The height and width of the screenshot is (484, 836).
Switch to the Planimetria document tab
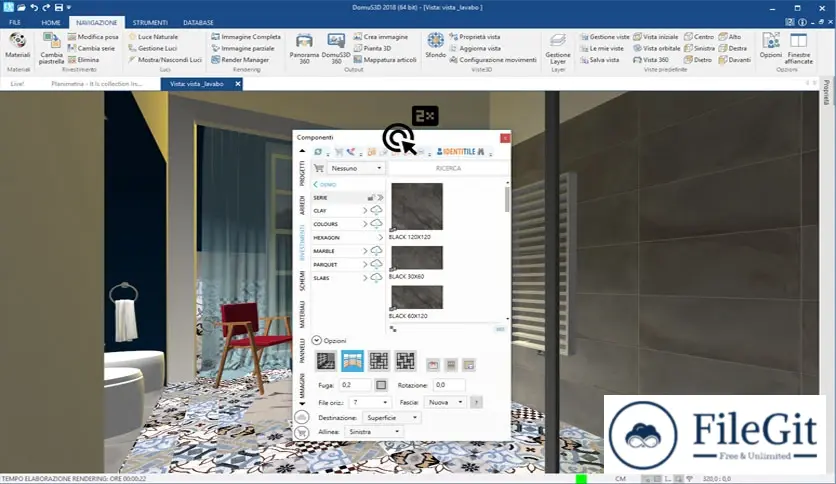click(x=97, y=84)
